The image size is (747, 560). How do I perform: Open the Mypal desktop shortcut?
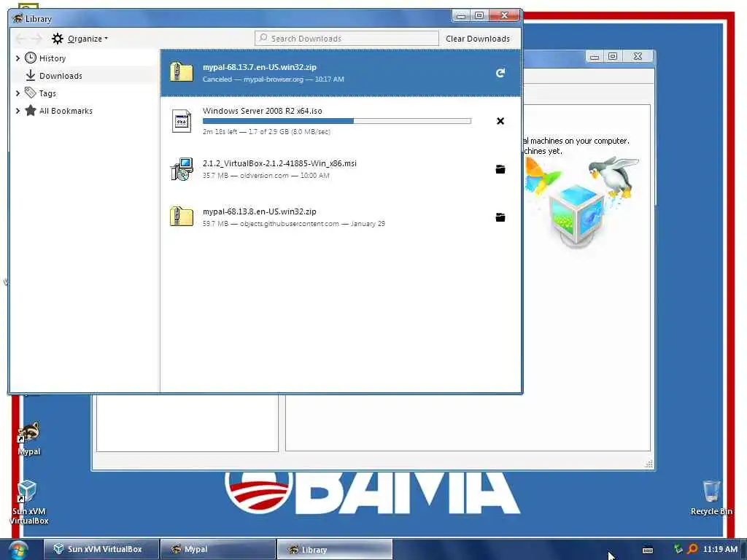point(29,438)
